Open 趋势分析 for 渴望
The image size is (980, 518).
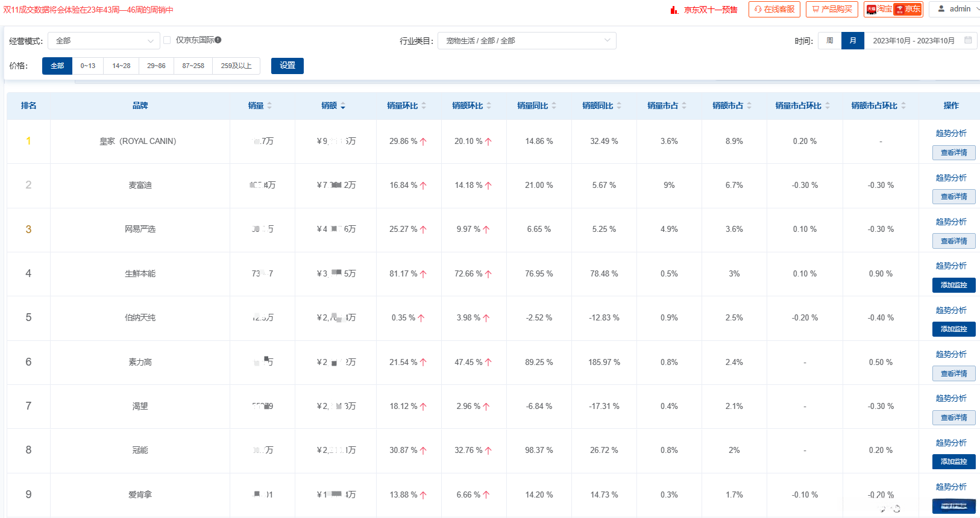coord(951,398)
